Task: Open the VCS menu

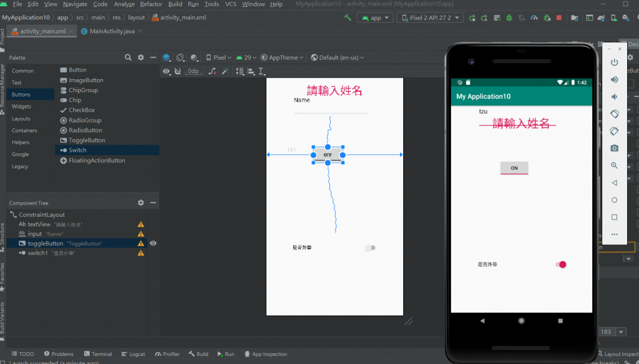Action: 231,4
